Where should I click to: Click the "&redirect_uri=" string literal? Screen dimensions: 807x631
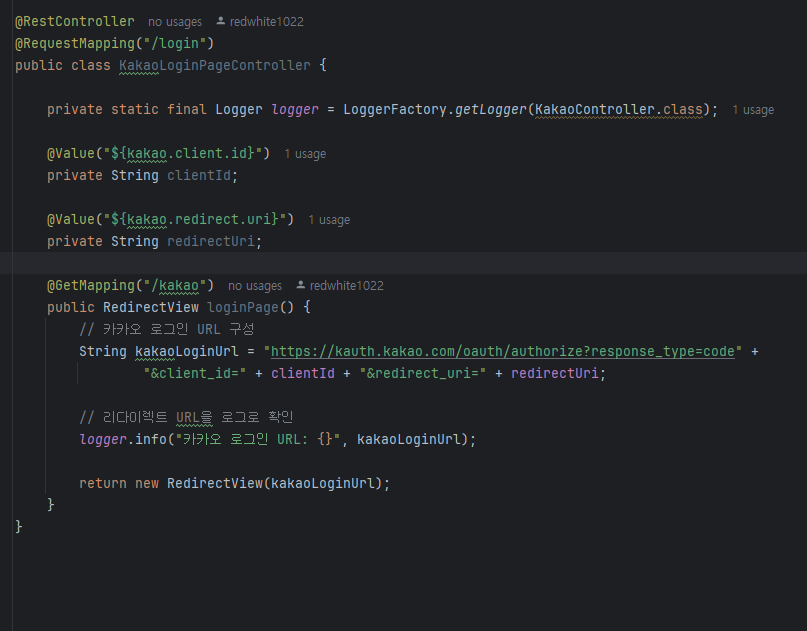[x=423, y=373]
